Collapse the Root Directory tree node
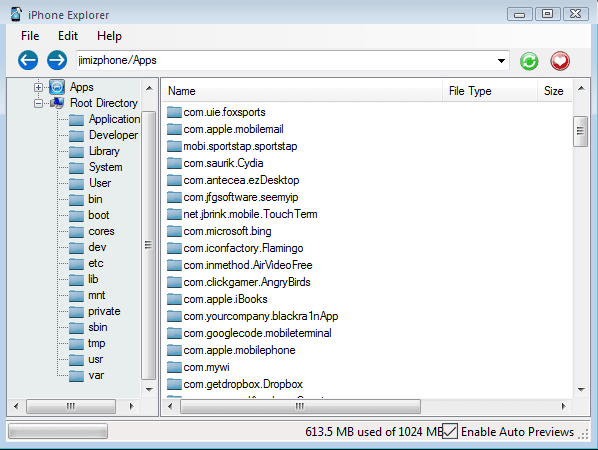The width and height of the screenshot is (598, 450). point(38,103)
